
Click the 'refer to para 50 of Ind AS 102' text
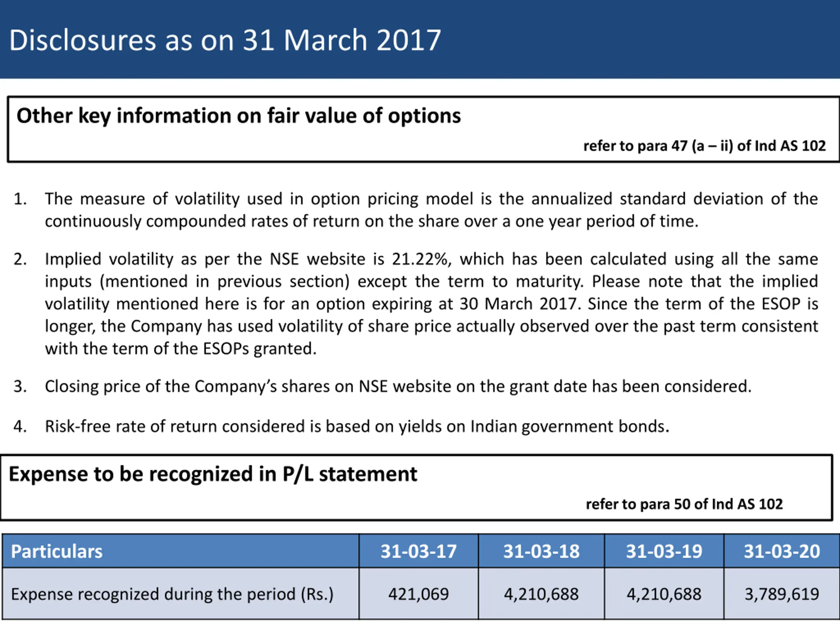pyautogui.click(x=684, y=504)
